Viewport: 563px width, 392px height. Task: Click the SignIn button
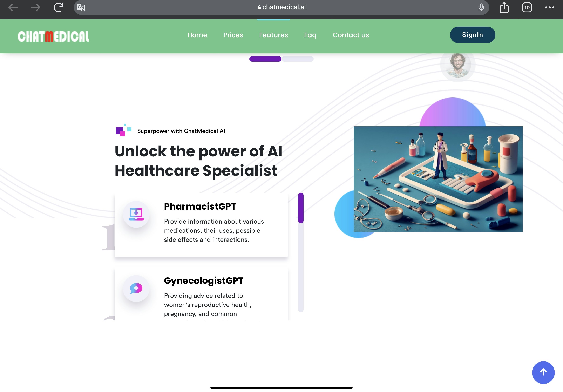tap(473, 35)
